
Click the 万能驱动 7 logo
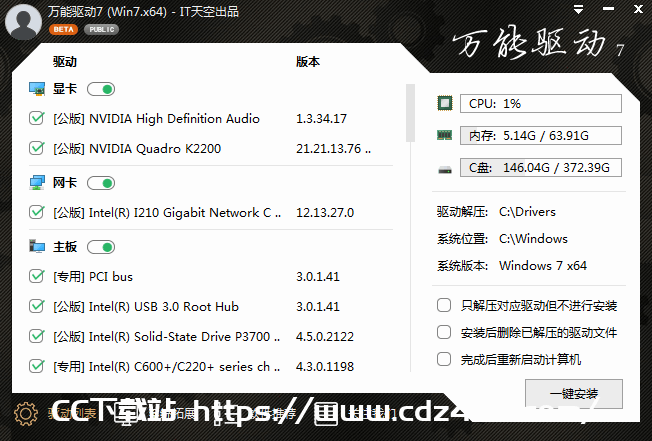click(x=538, y=44)
